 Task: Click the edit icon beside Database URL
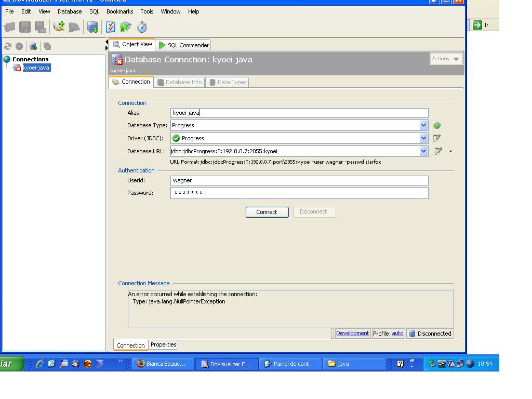click(438, 151)
